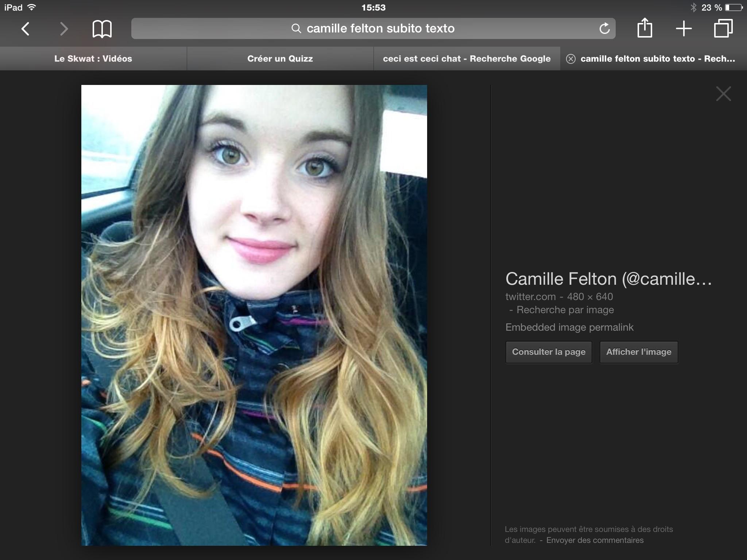Add a new tab with plus icon
The image size is (747, 560).
(x=684, y=28)
